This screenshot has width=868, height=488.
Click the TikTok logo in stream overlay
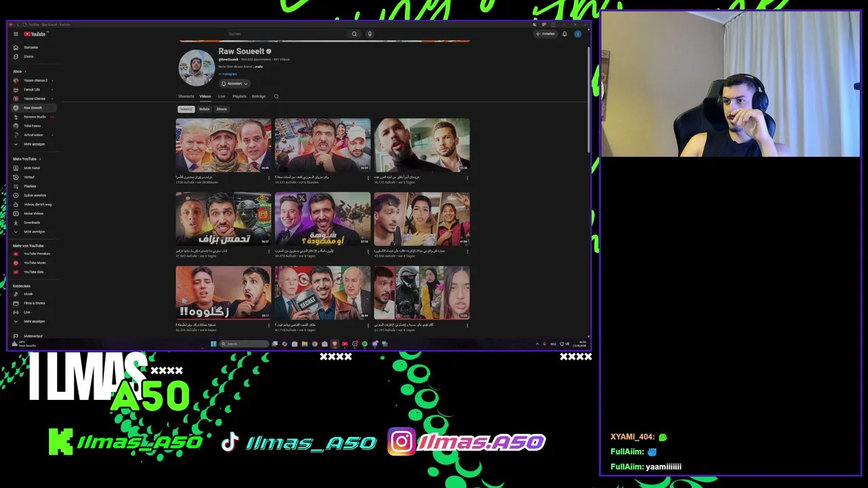point(230,442)
